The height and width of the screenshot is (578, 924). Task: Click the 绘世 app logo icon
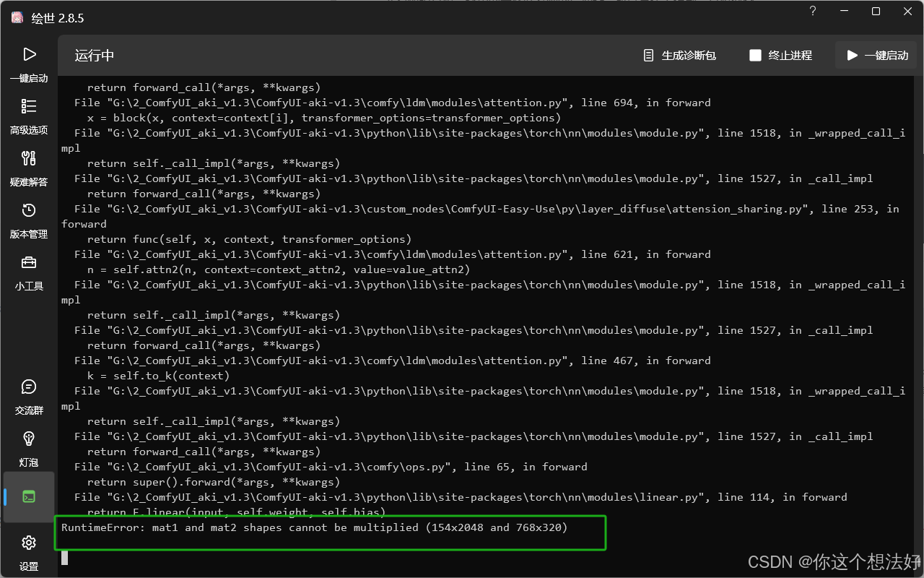tap(17, 18)
